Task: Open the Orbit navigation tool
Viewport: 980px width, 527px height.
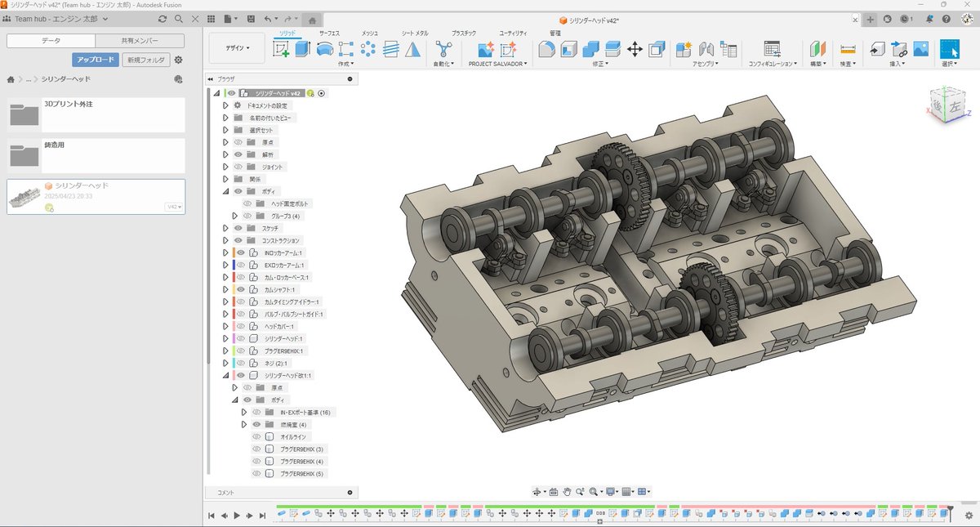Action: (x=538, y=492)
